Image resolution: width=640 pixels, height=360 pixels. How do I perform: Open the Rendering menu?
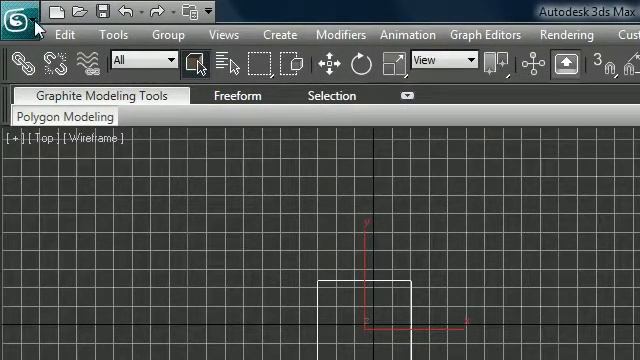pos(567,35)
